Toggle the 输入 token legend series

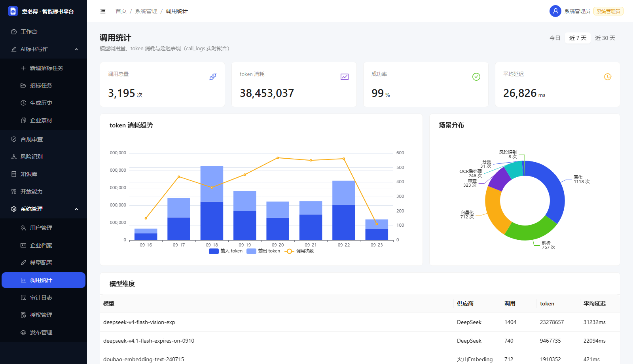coord(226,251)
